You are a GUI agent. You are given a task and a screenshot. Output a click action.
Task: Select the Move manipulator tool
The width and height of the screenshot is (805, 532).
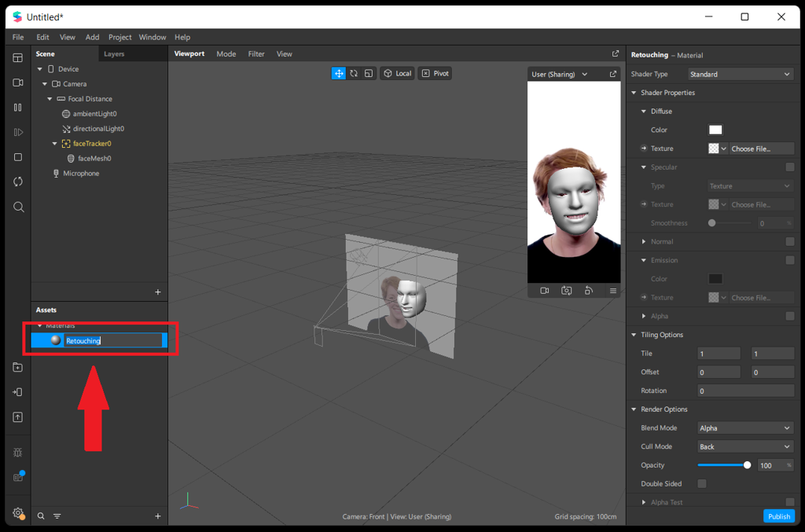(339, 73)
